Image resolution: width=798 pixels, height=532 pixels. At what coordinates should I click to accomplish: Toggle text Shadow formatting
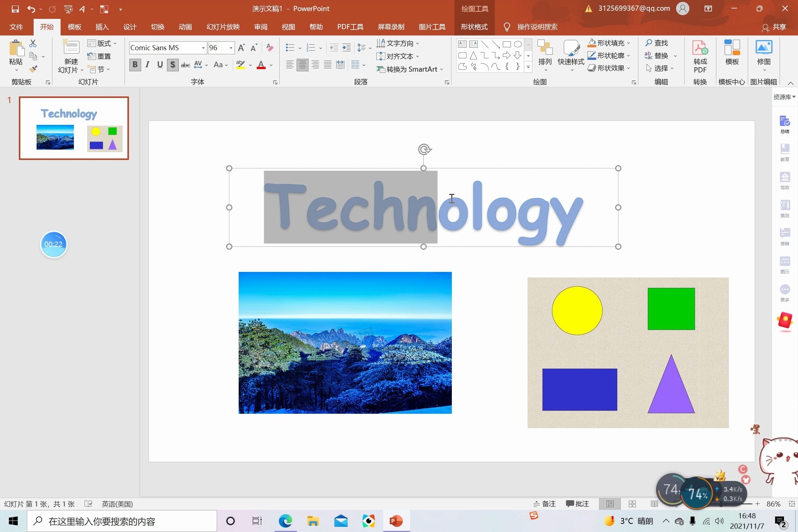point(173,65)
